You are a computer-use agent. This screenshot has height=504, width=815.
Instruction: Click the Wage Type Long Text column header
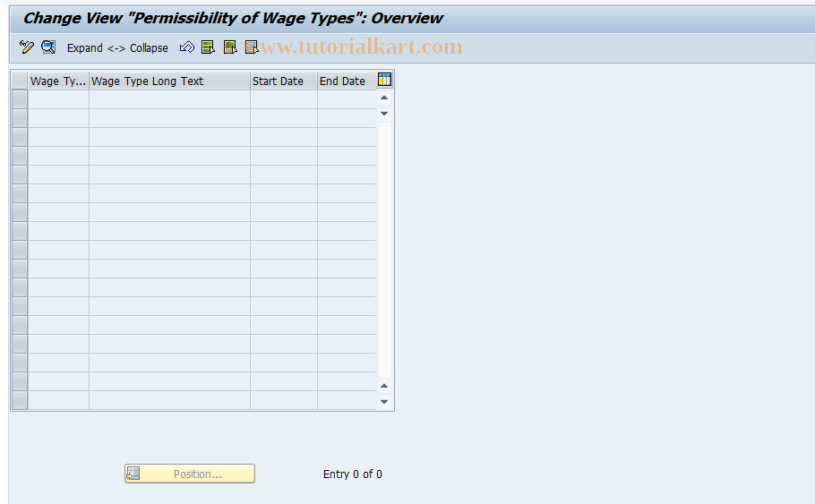click(169, 81)
